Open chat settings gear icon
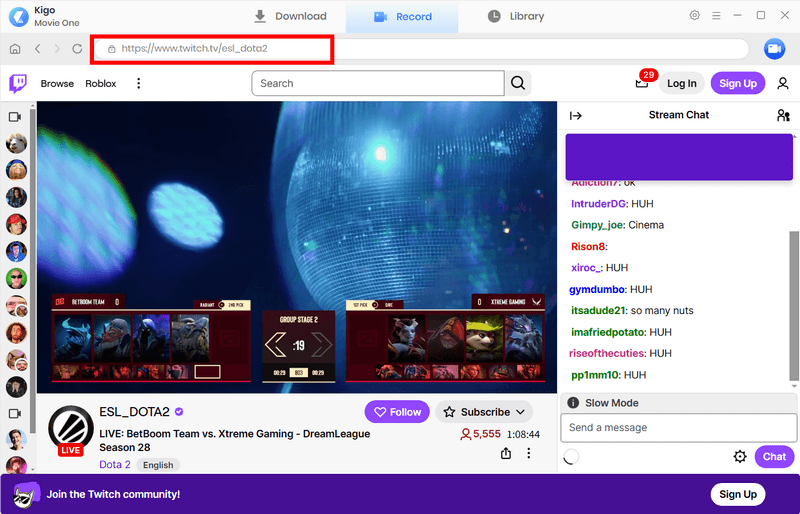 740,456
